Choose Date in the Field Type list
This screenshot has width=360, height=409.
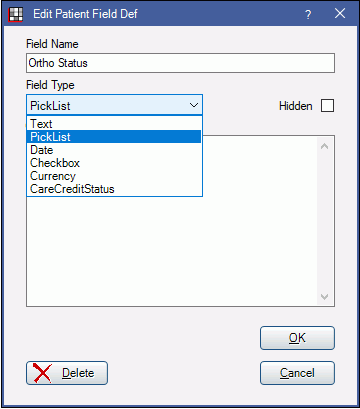click(114, 150)
